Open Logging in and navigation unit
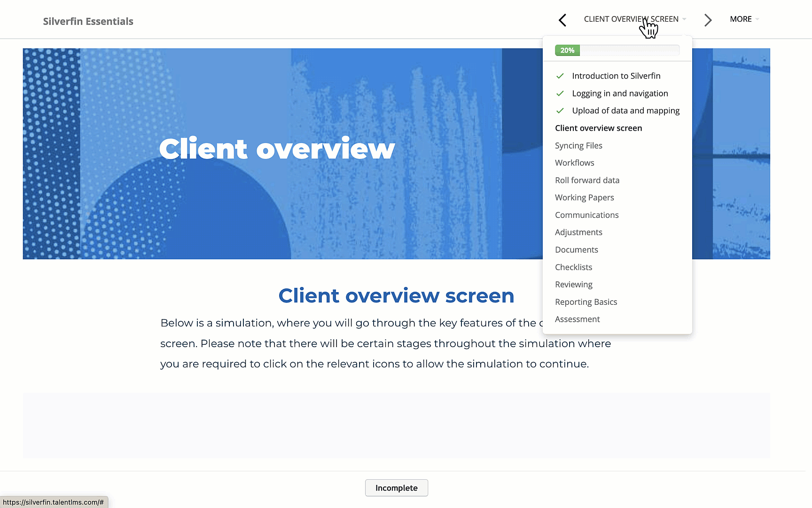The width and height of the screenshot is (812, 508). point(620,93)
